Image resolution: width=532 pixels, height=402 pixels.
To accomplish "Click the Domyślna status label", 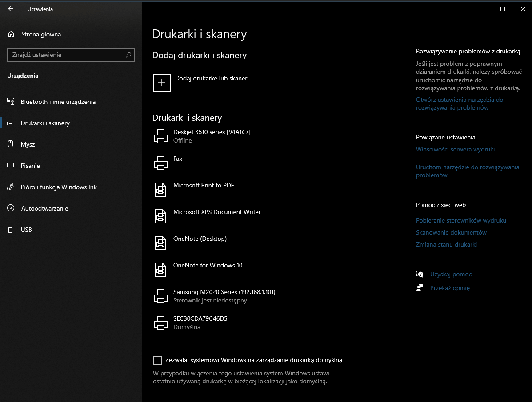I will (x=187, y=327).
